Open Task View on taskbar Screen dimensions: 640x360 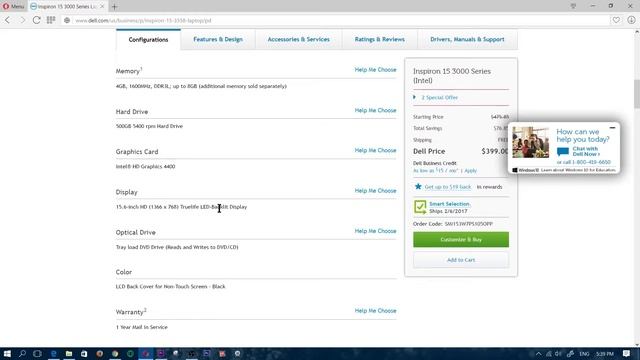pos(37,353)
